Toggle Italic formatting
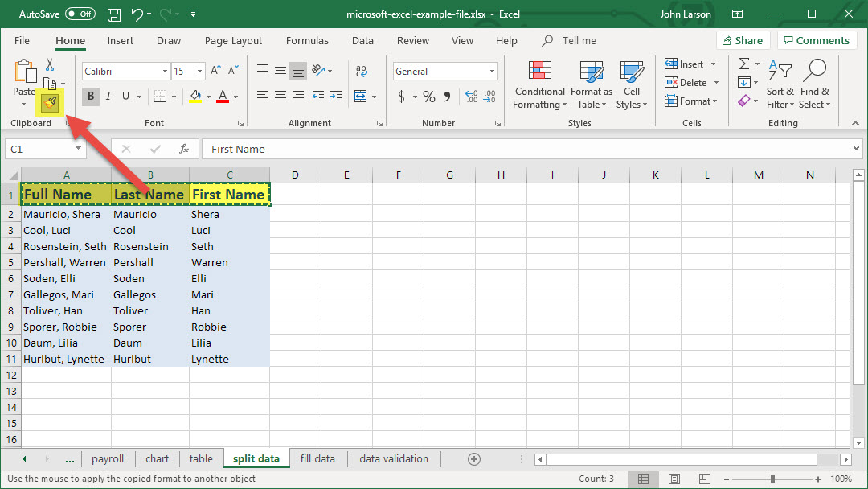Image resolution: width=868 pixels, height=489 pixels. 108,97
